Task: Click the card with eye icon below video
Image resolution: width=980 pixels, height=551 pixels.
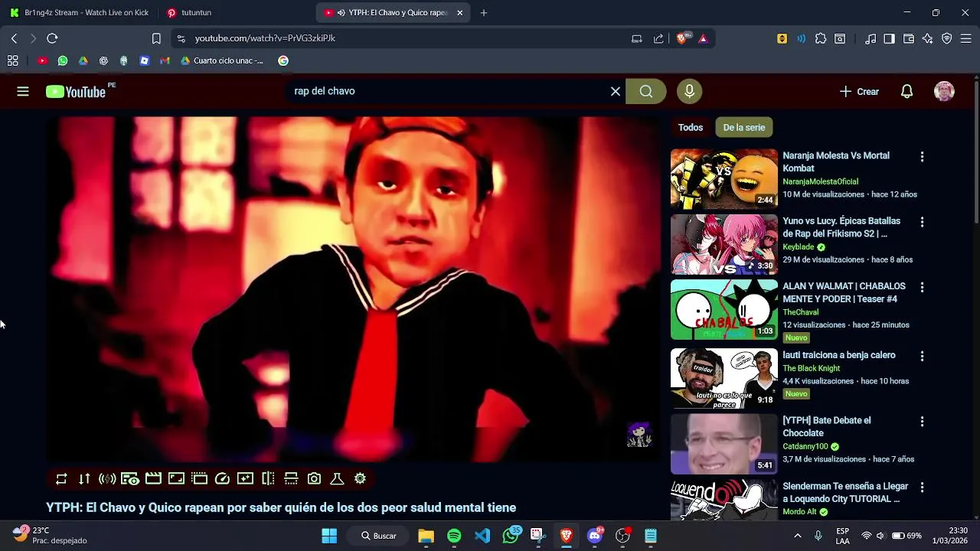Action: pyautogui.click(x=130, y=479)
